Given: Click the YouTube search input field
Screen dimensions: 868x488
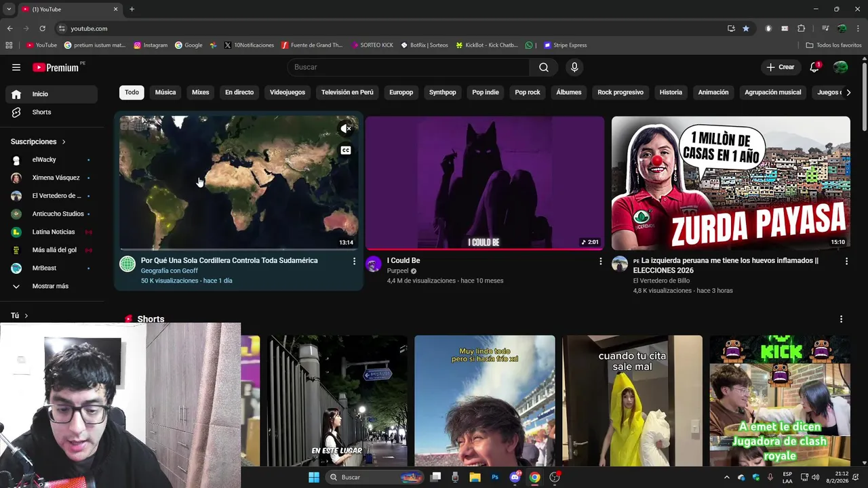Looking at the screenshot, I should click(x=408, y=67).
